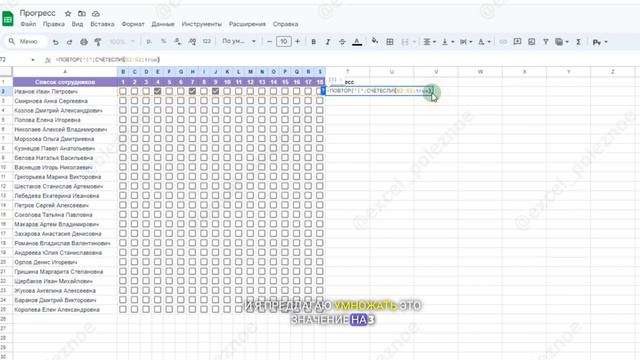The height and width of the screenshot is (360, 640).
Task: Toggle bold text formatting
Action: click(313, 42)
